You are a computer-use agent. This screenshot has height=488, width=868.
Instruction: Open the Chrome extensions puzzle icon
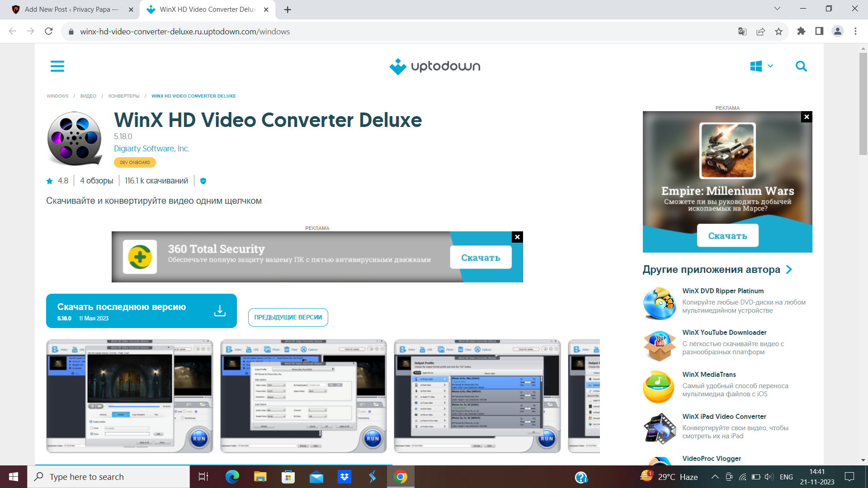point(801,31)
